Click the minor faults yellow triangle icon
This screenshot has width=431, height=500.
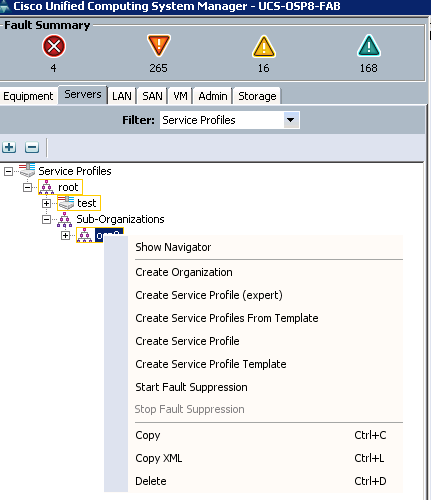pyautogui.click(x=264, y=46)
